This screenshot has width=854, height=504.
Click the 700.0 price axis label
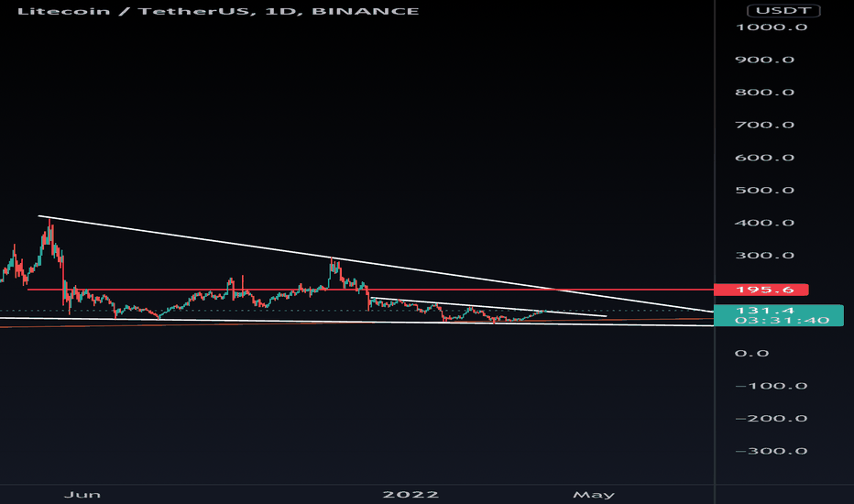[765, 125]
